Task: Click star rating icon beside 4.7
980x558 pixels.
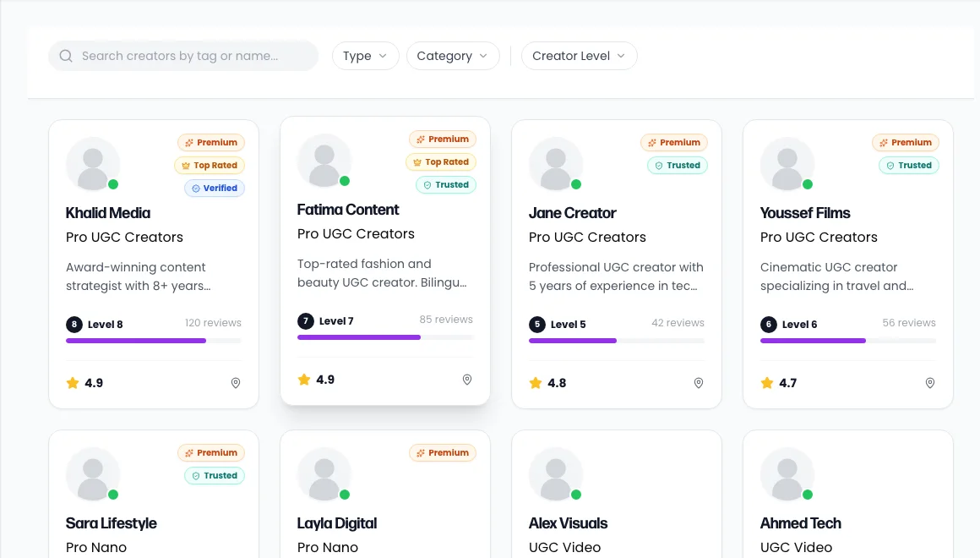Action: click(767, 383)
